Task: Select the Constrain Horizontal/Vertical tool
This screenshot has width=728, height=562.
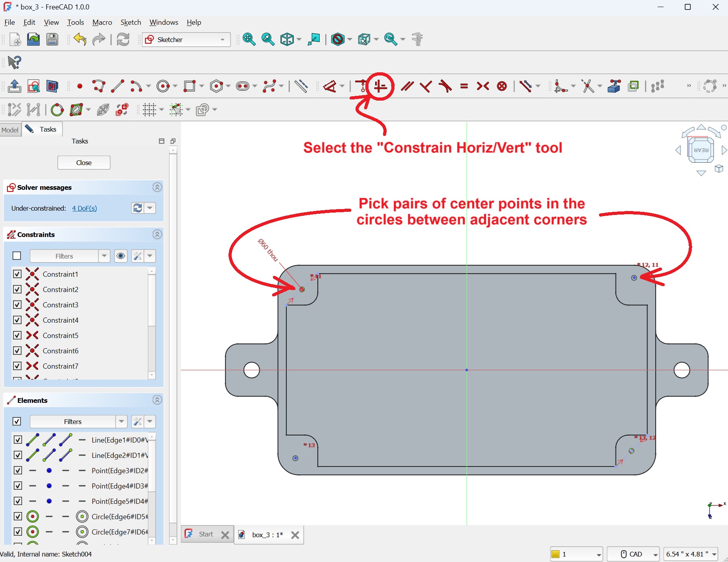Action: coord(380,86)
